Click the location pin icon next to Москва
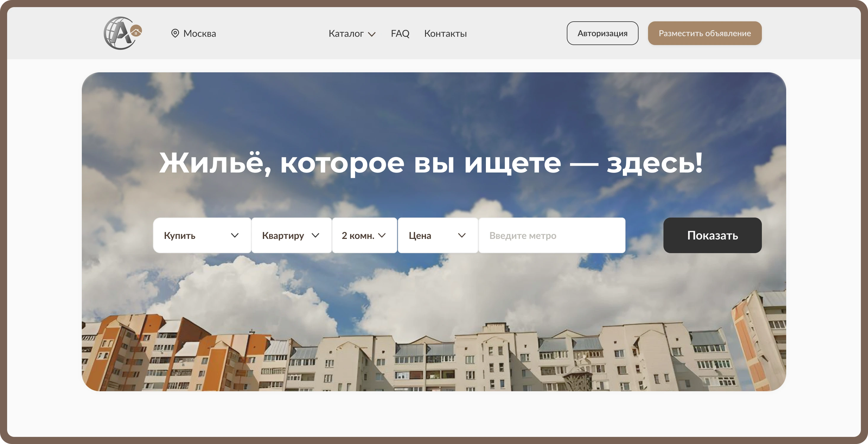Image resolution: width=868 pixels, height=444 pixels. [x=175, y=33]
